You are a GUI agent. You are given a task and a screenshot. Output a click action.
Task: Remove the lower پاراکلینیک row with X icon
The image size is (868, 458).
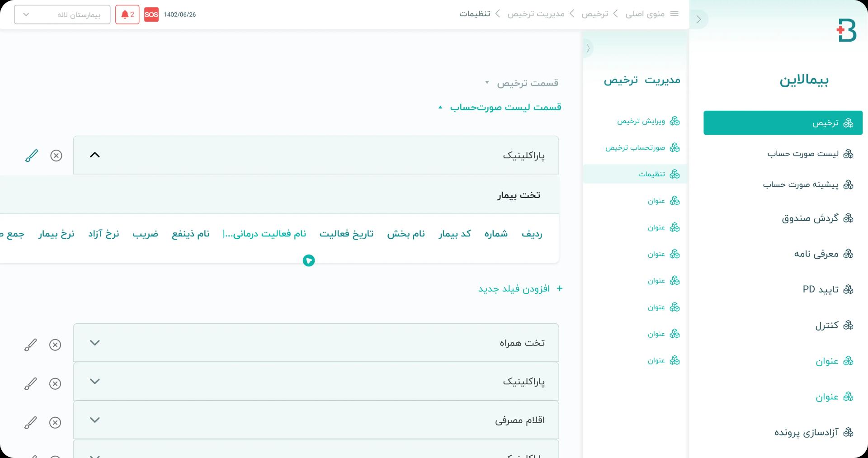tap(55, 384)
